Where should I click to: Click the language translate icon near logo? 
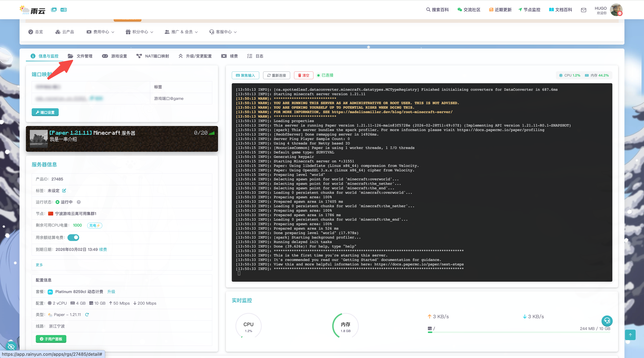pos(64,10)
